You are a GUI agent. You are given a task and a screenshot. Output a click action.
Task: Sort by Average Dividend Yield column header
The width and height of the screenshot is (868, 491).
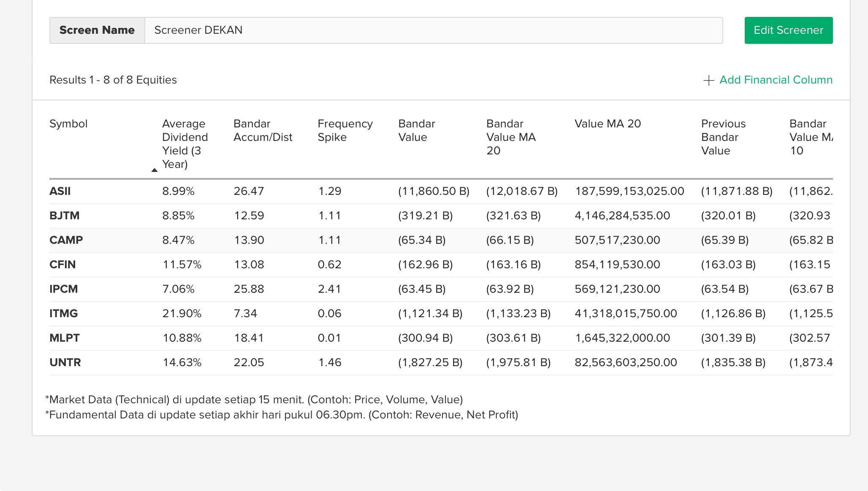click(185, 144)
